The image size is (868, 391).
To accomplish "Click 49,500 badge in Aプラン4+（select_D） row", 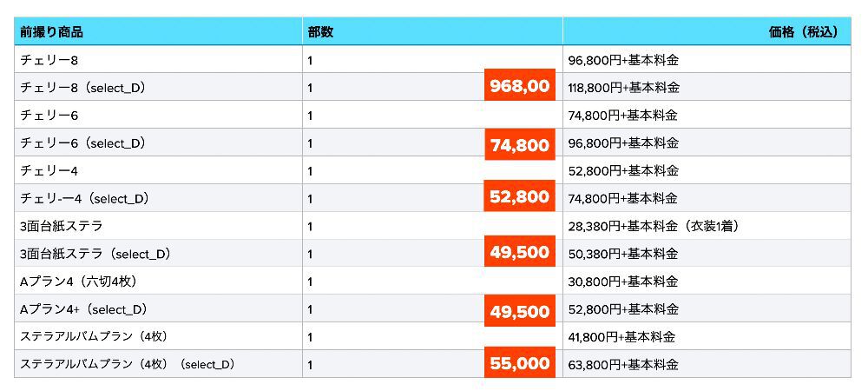I will pyautogui.click(x=519, y=311).
